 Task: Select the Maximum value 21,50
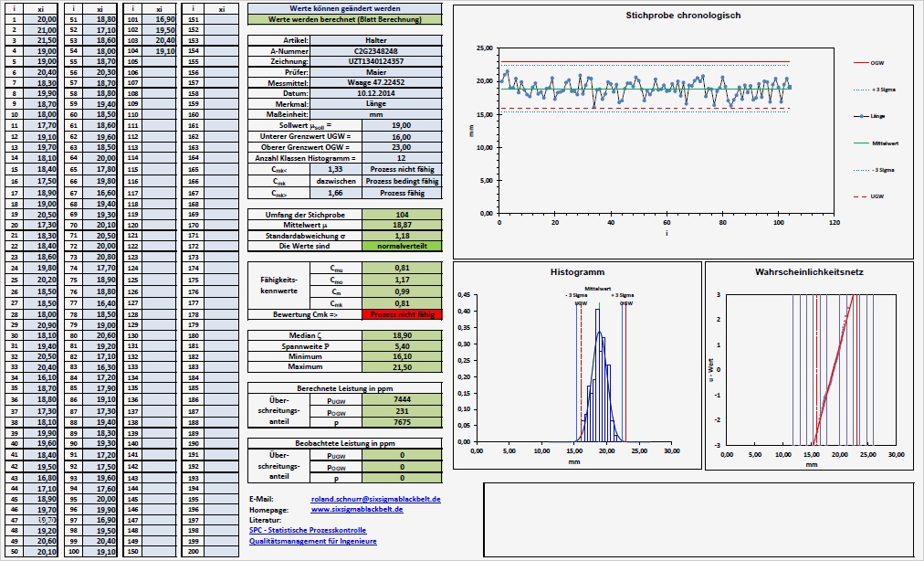coord(402,367)
